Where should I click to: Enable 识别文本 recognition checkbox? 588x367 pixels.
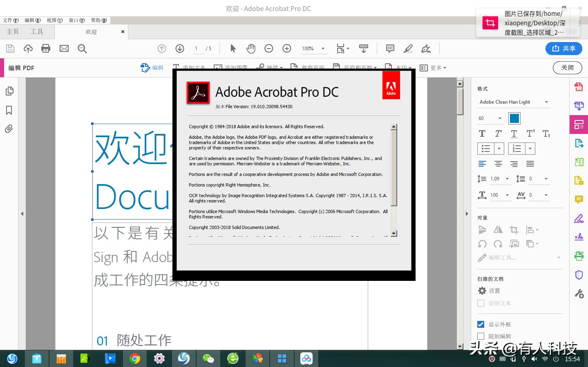point(481,303)
